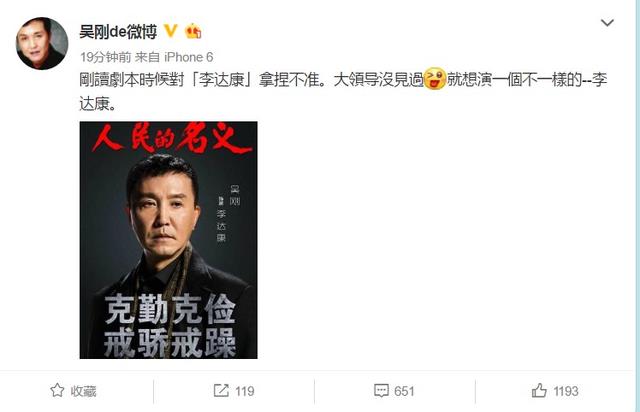Click the orange V verified badge
Screen dimensions: 640x412
tap(171, 31)
